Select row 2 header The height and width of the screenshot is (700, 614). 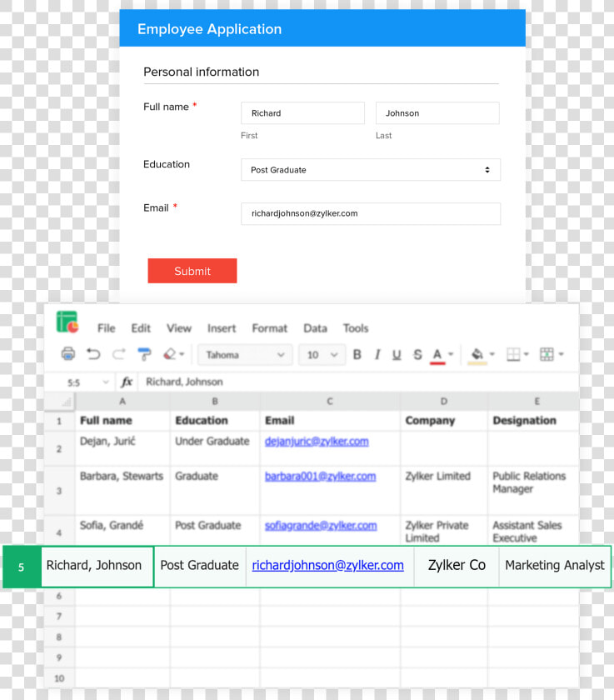59,448
